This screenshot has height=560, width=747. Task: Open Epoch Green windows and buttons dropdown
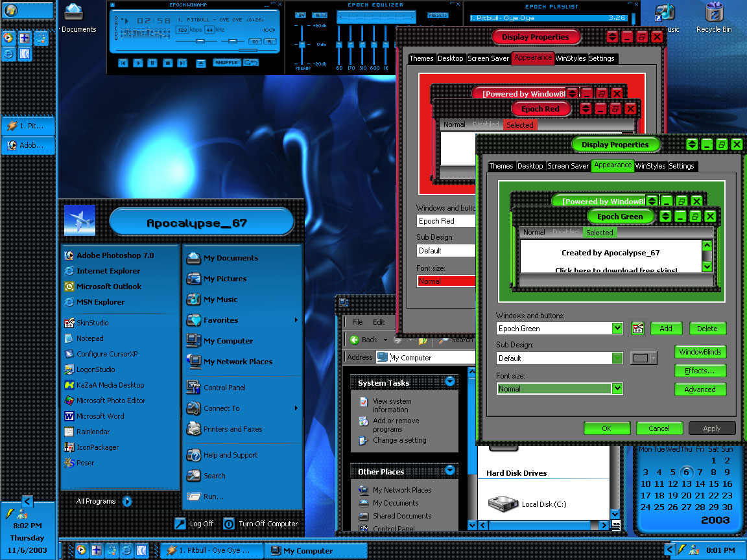617,328
